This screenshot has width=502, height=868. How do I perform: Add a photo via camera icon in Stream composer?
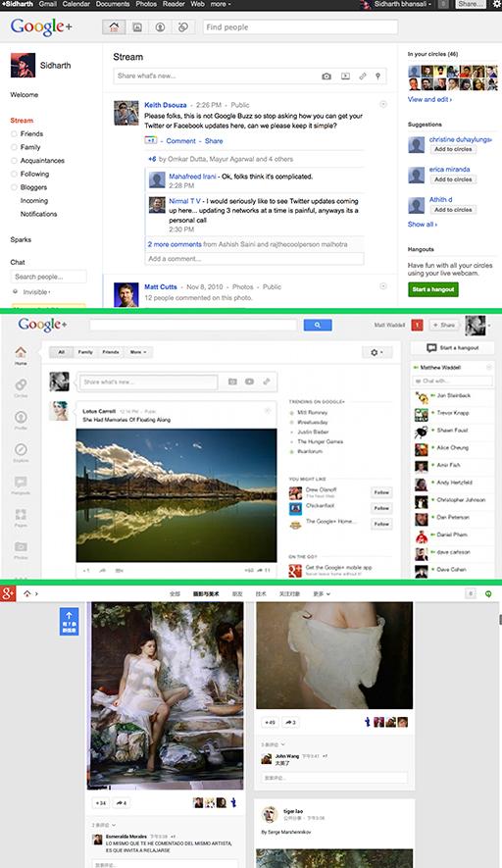[326, 77]
